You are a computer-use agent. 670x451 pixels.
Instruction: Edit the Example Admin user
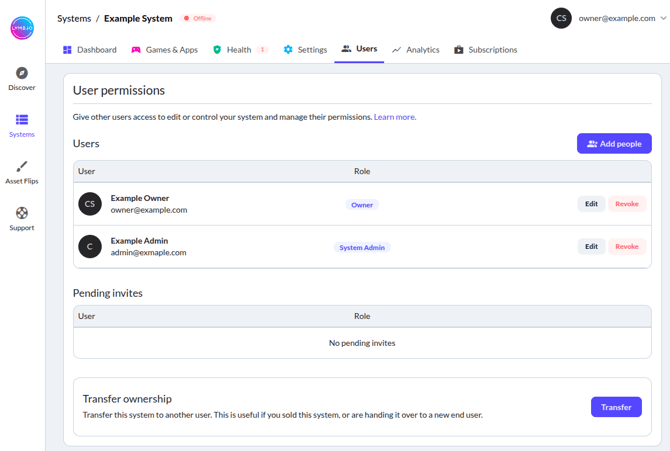pos(591,246)
